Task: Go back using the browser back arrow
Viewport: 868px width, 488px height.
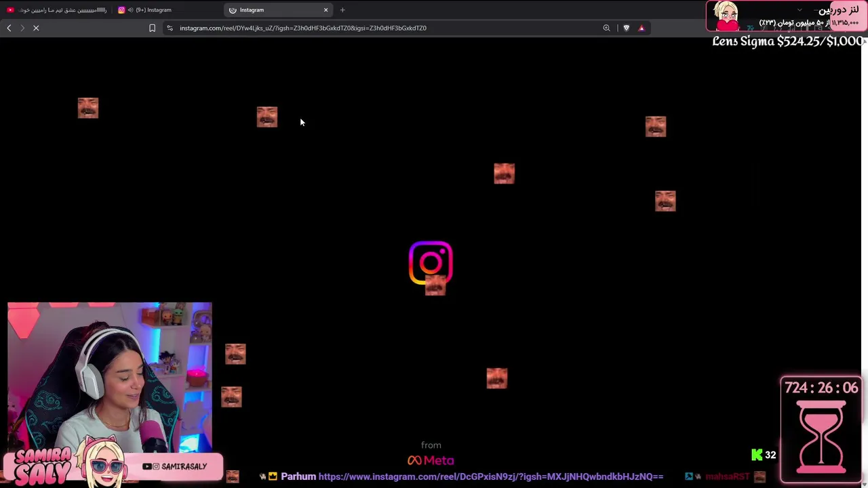Action: click(9, 28)
